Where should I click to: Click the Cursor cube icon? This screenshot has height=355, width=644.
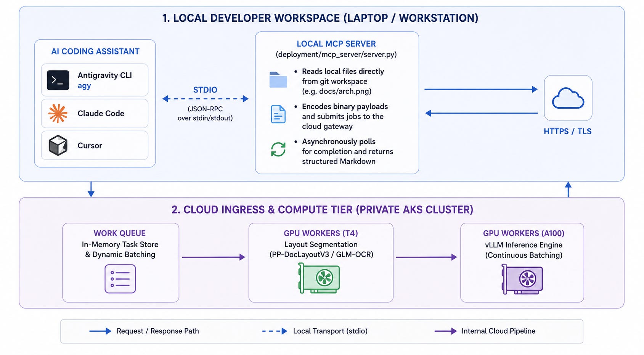[58, 145]
